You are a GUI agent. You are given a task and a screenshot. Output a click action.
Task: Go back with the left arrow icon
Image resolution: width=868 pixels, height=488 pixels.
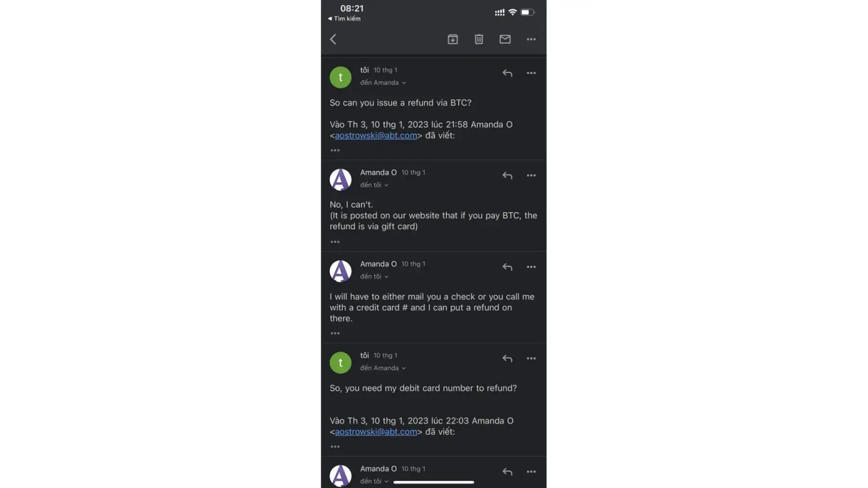(333, 39)
